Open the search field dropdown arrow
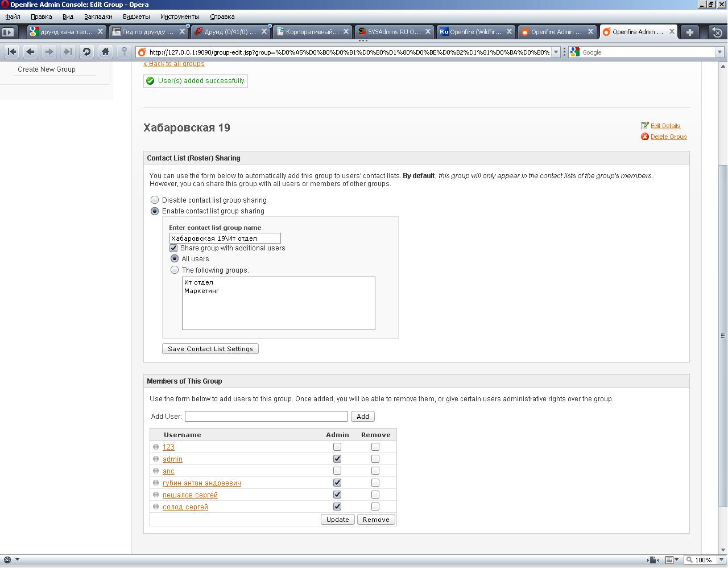The height and width of the screenshot is (568, 728). pyautogui.click(x=719, y=52)
